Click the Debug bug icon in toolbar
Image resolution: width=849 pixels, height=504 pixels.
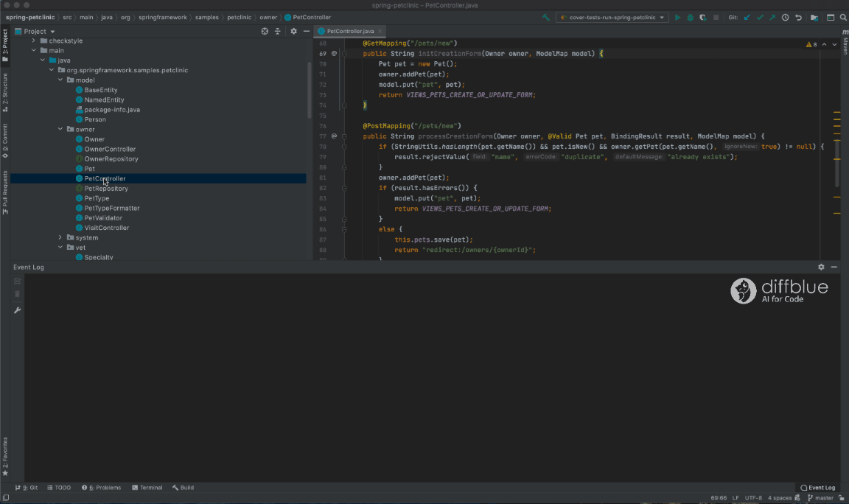(691, 18)
